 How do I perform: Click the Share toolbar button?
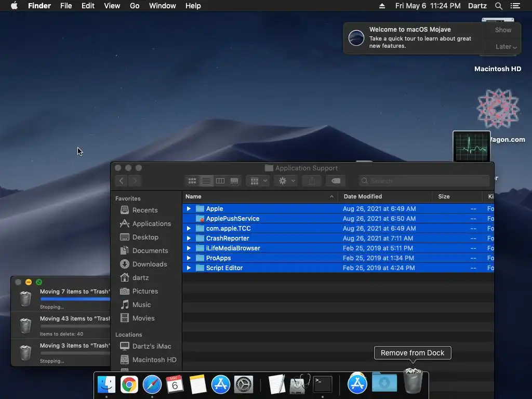tap(312, 181)
